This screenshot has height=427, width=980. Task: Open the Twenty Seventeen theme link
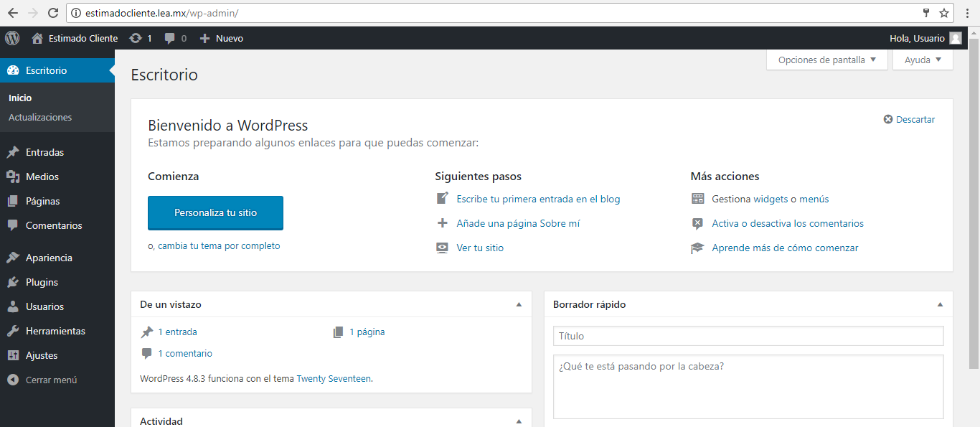point(334,378)
